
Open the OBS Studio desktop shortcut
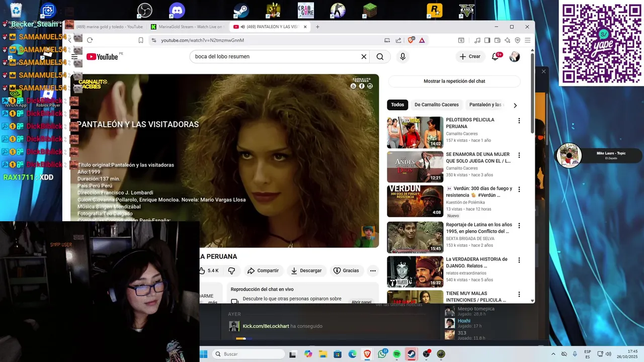click(x=145, y=11)
